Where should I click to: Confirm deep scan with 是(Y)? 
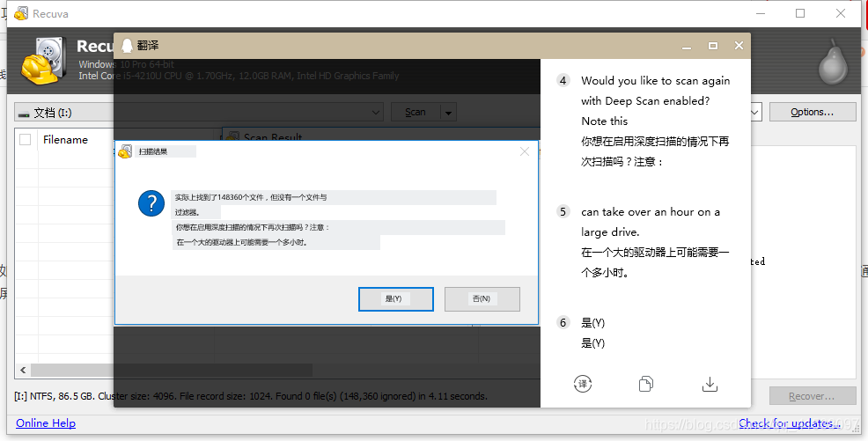click(396, 298)
